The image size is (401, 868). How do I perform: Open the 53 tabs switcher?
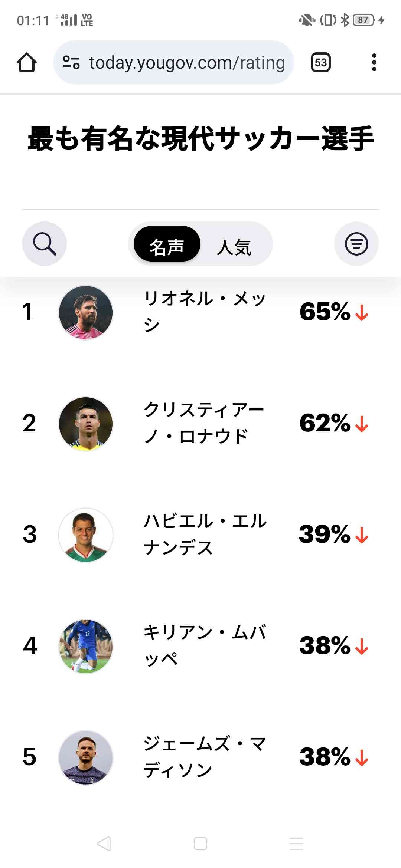(320, 62)
